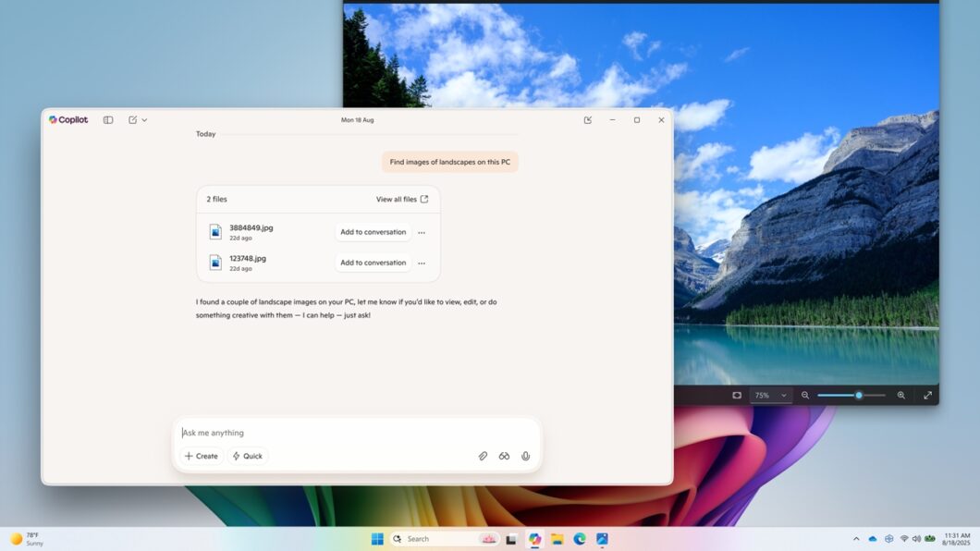Open View all files link

tap(401, 199)
